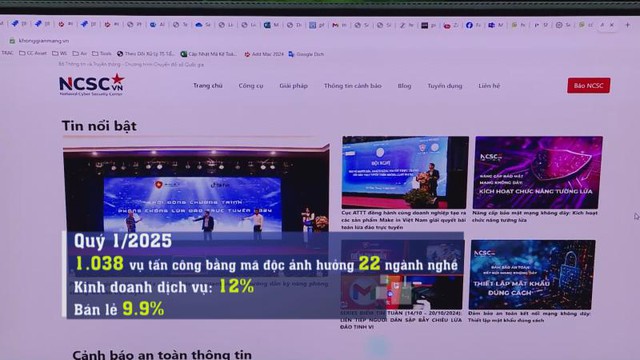Screen dimensions: 640x360
Task: Click the red Báo NCSC button
Action: 589,85
